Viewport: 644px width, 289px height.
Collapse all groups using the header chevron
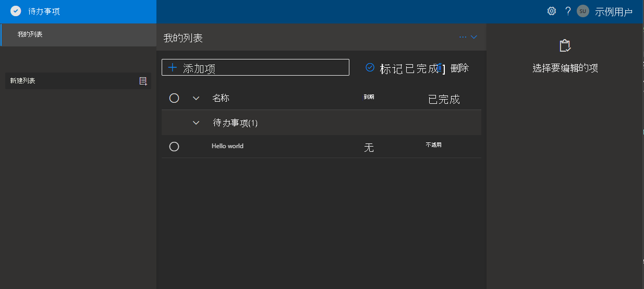(x=196, y=98)
